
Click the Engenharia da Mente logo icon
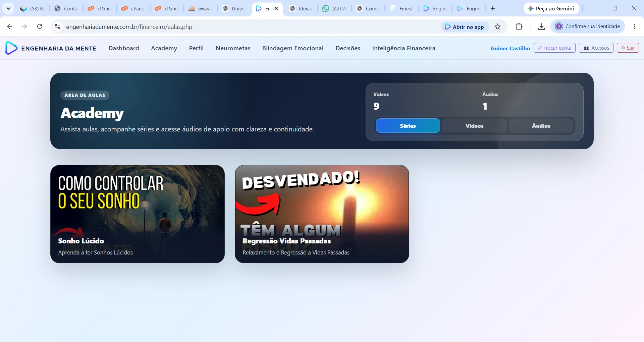(x=11, y=48)
